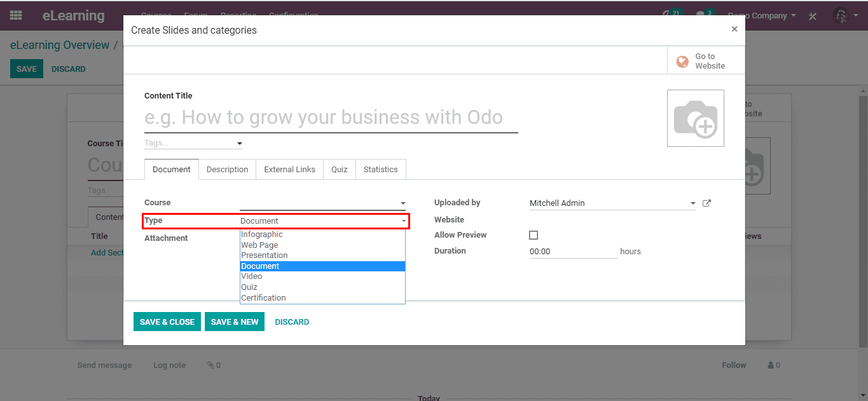This screenshot has height=401, width=868.
Task: Click DISCARD in the dialog footer
Action: click(x=292, y=322)
